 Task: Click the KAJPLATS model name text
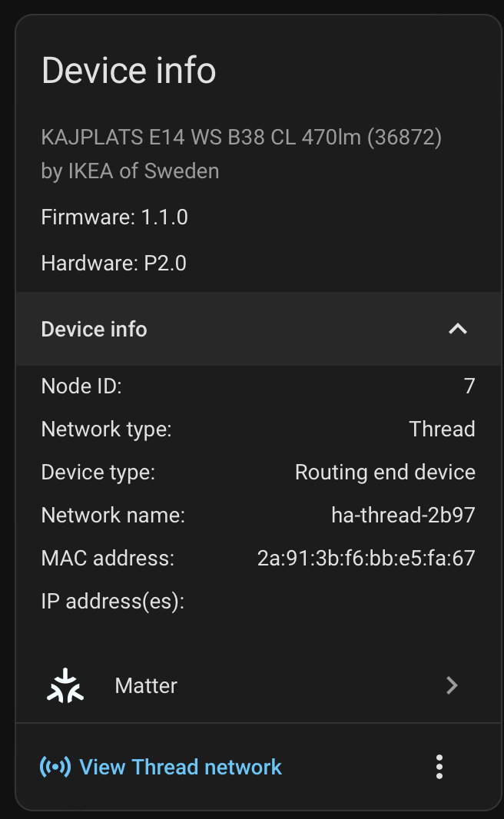coord(240,138)
